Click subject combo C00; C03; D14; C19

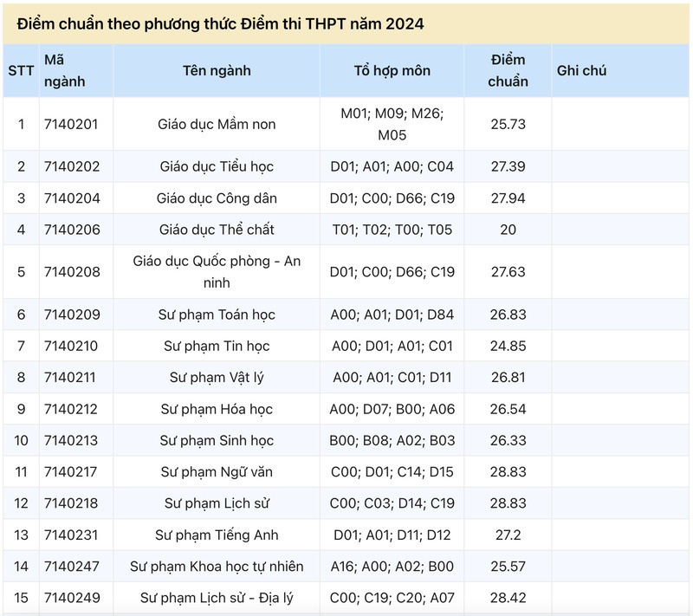point(392,503)
